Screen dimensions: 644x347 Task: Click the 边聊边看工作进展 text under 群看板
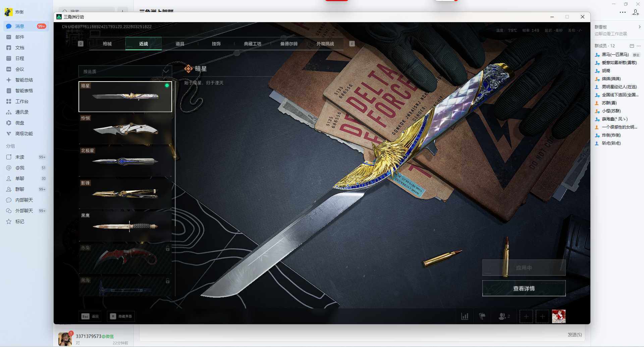(x=611, y=34)
